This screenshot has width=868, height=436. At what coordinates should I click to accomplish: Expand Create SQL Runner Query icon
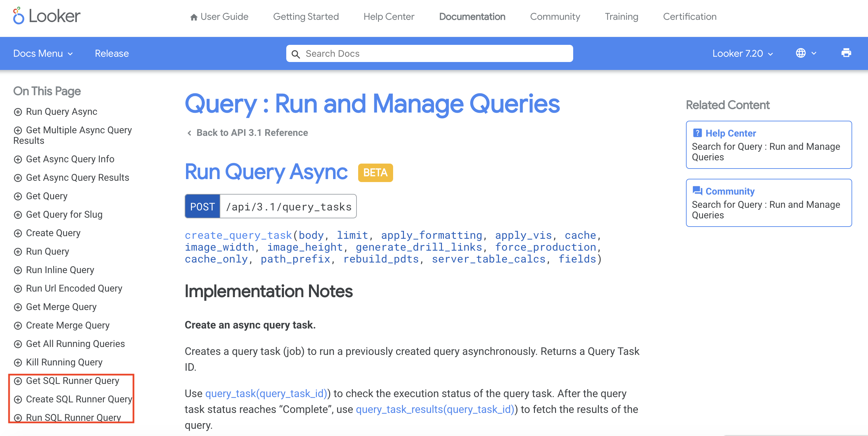pyautogui.click(x=18, y=400)
